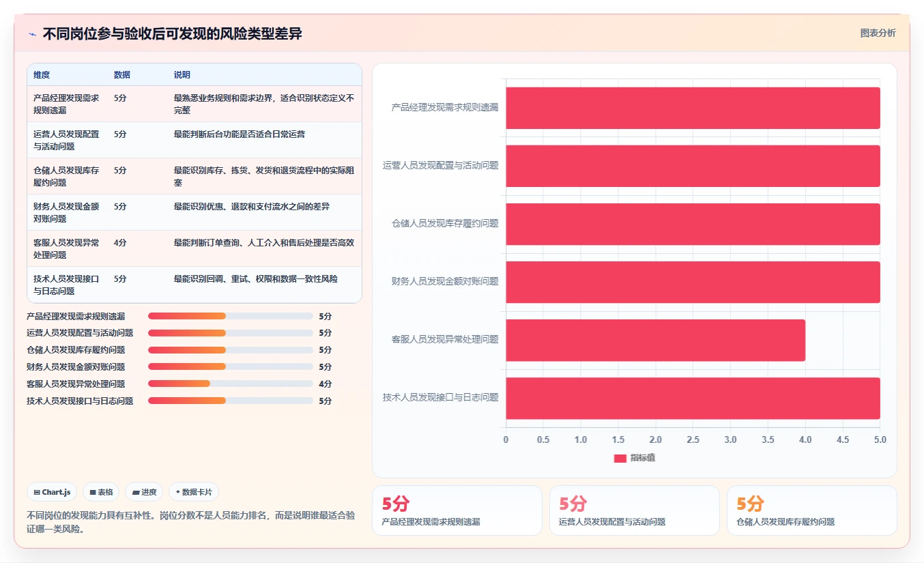Click description 最能识别回调、重试、权限和数据一致性风险
Viewport: 924px width, 563px height.
tap(256, 279)
